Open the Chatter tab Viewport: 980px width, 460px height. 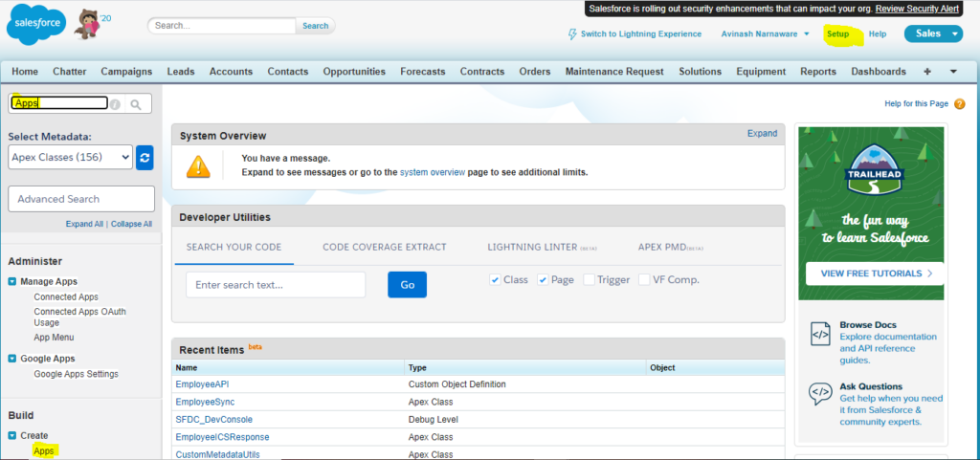pyautogui.click(x=69, y=72)
